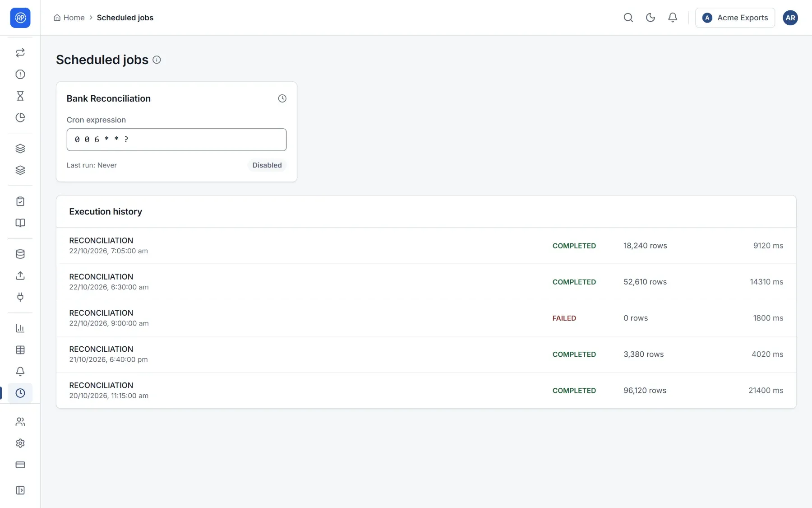The width and height of the screenshot is (812, 508).
Task: Open the active clock scheduled jobs sidebar icon
Action: tap(20, 393)
